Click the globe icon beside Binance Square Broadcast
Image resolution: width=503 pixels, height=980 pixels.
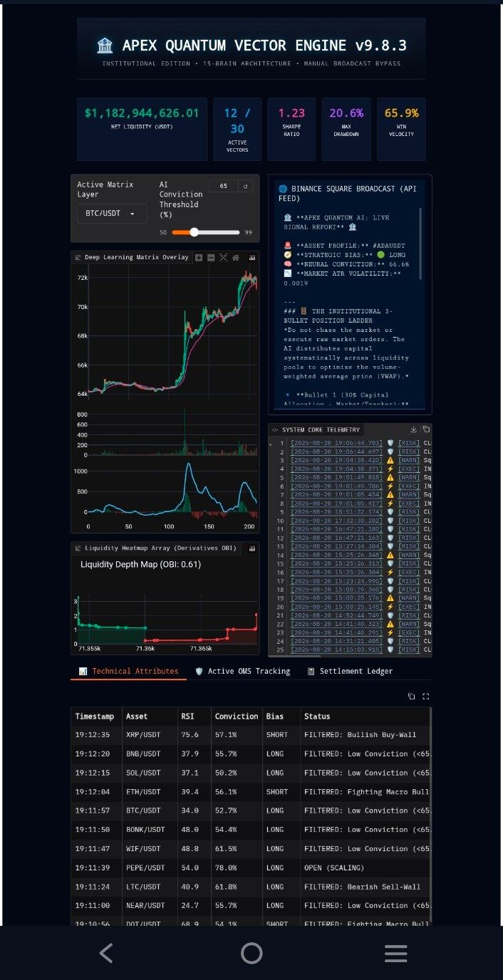coord(283,189)
